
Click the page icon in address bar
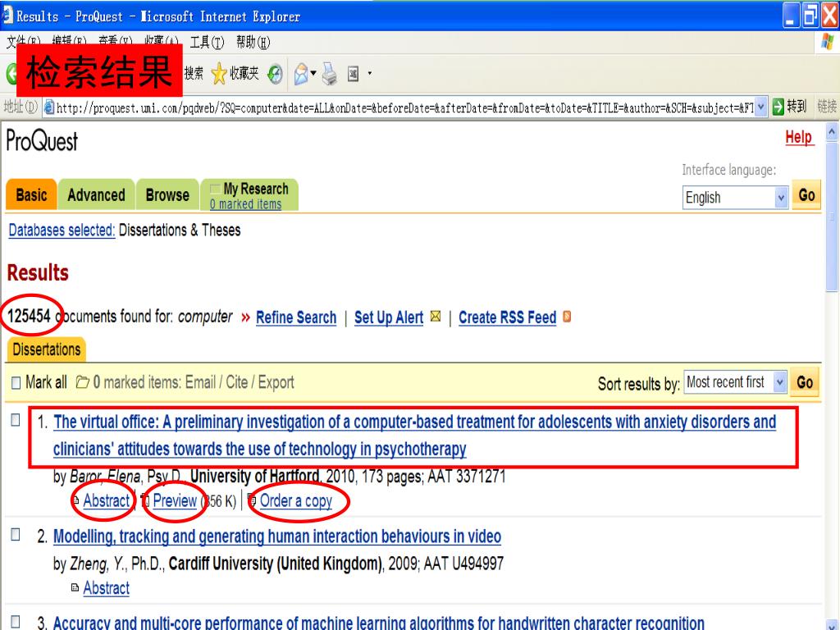49,107
